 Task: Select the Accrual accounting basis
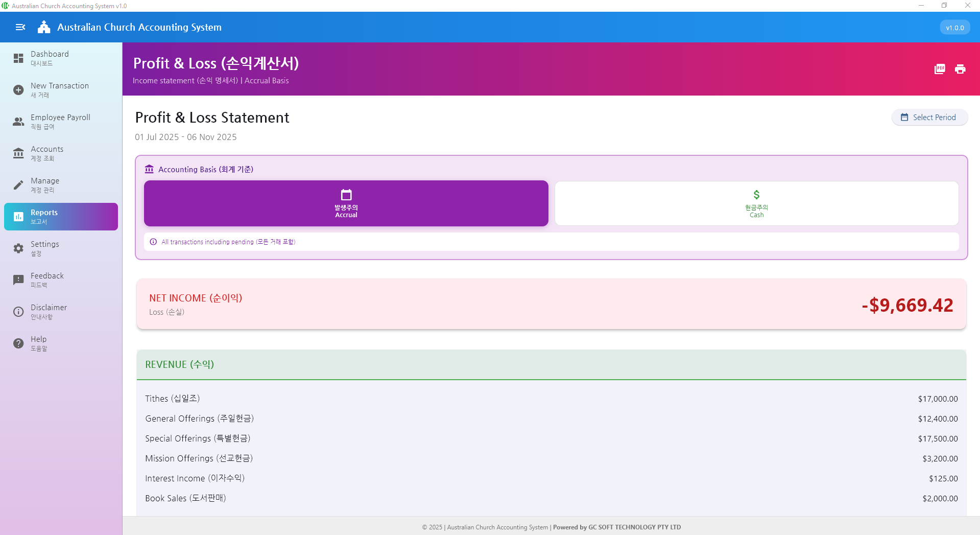click(346, 203)
